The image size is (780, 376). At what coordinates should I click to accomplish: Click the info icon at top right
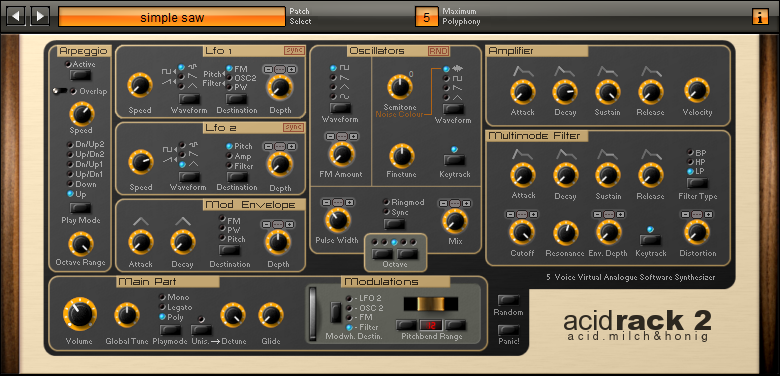tap(760, 17)
